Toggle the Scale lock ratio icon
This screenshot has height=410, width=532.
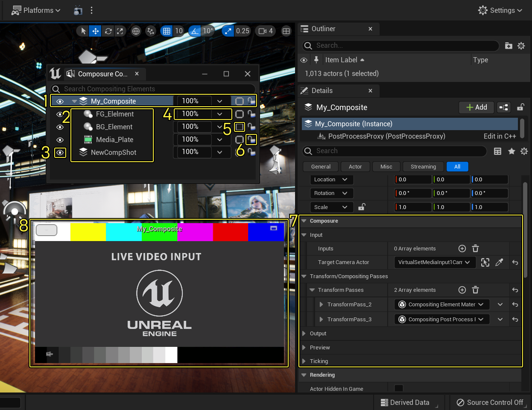click(x=362, y=207)
